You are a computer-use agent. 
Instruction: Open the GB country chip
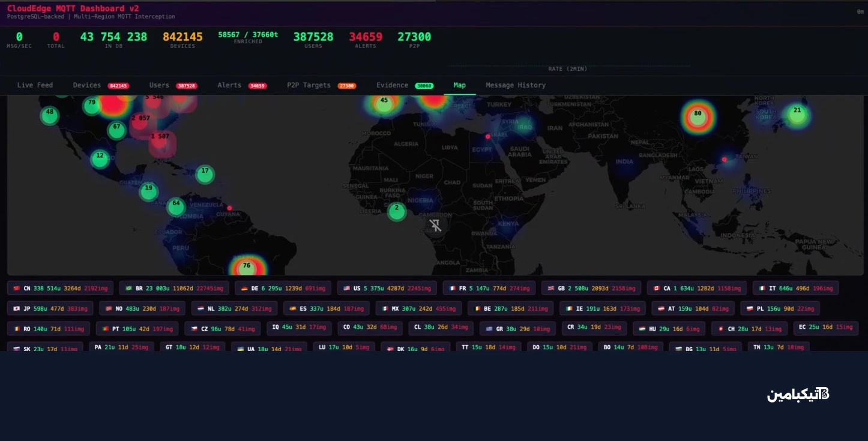[x=591, y=289]
